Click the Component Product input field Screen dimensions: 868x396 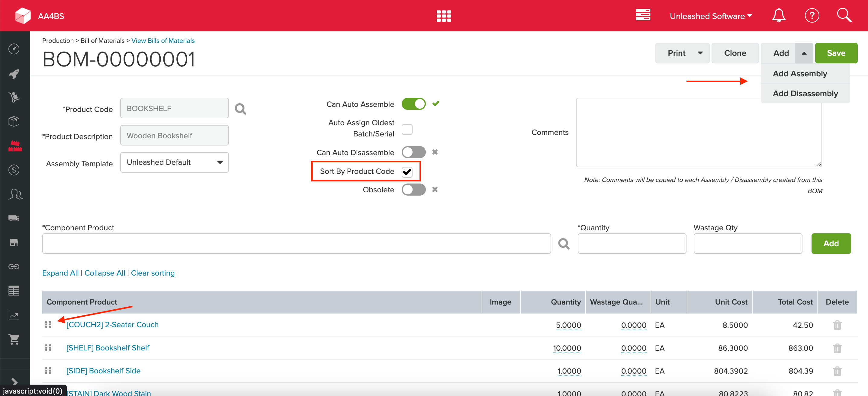(297, 244)
